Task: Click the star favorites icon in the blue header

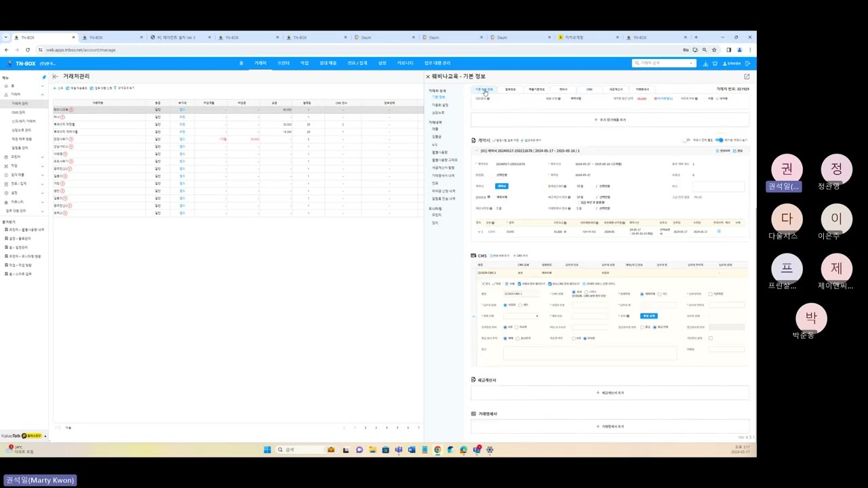Action: (715, 63)
